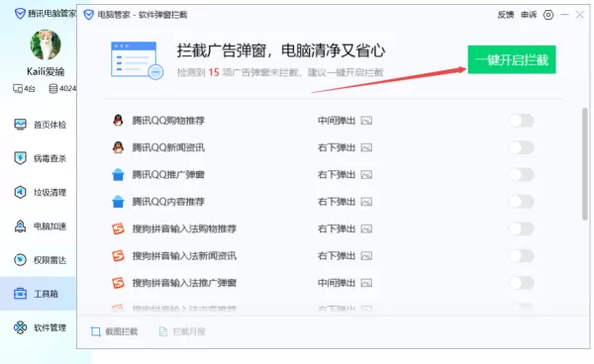Open settings gear icon in title bar
This screenshot has height=364, width=594.
[x=548, y=15]
